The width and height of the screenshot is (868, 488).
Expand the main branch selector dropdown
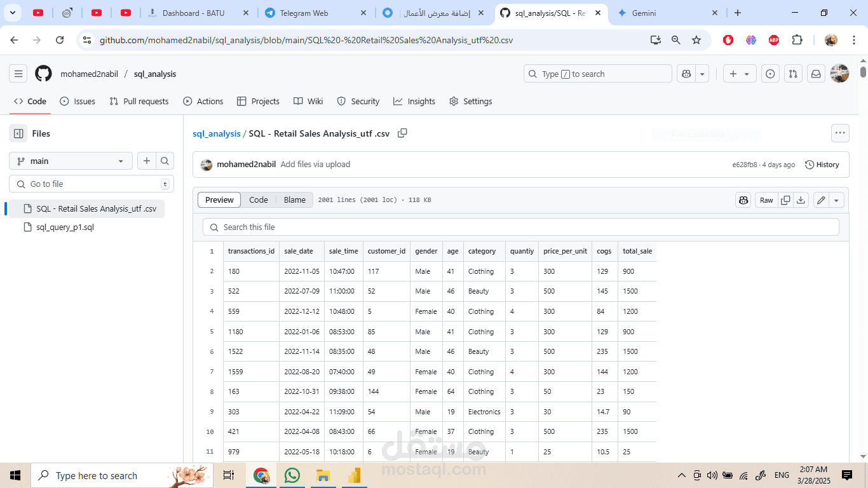[71, 161]
